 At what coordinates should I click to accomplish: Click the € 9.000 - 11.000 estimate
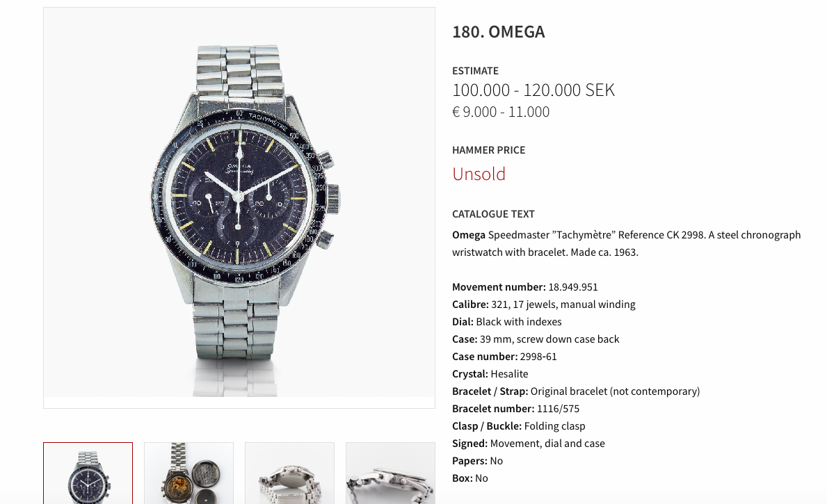point(501,112)
